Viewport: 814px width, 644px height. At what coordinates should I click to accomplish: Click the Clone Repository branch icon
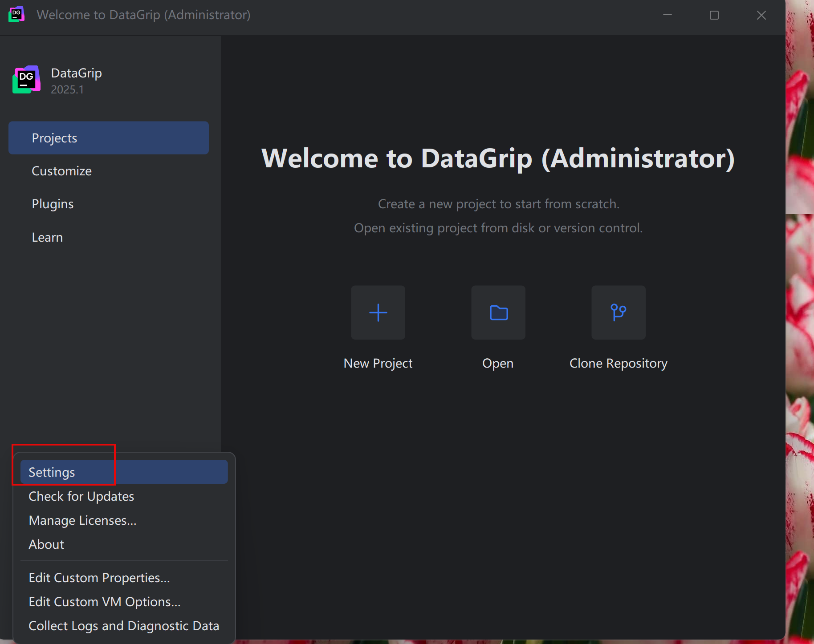tap(618, 312)
